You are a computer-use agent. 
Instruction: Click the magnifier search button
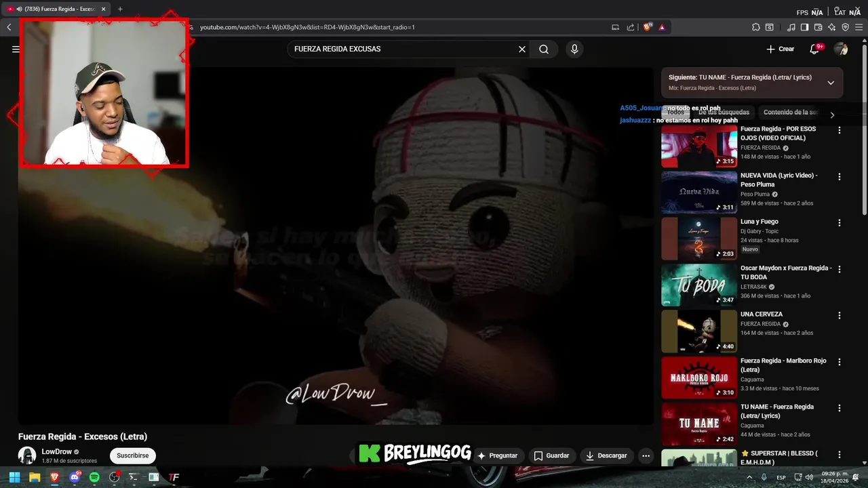coord(544,49)
